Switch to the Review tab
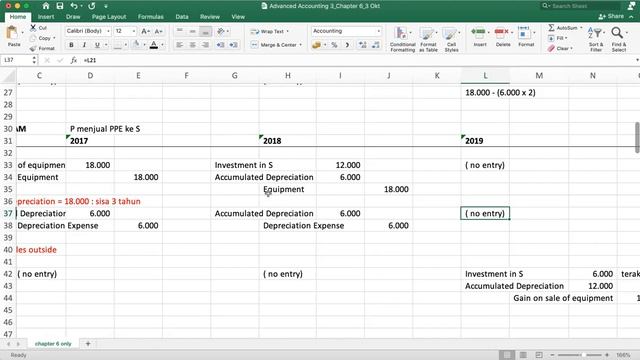 (x=209, y=17)
